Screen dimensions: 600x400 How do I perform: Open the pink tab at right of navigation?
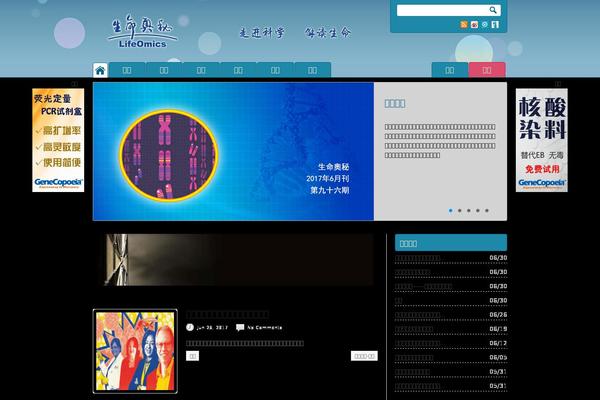pyautogui.click(x=487, y=70)
